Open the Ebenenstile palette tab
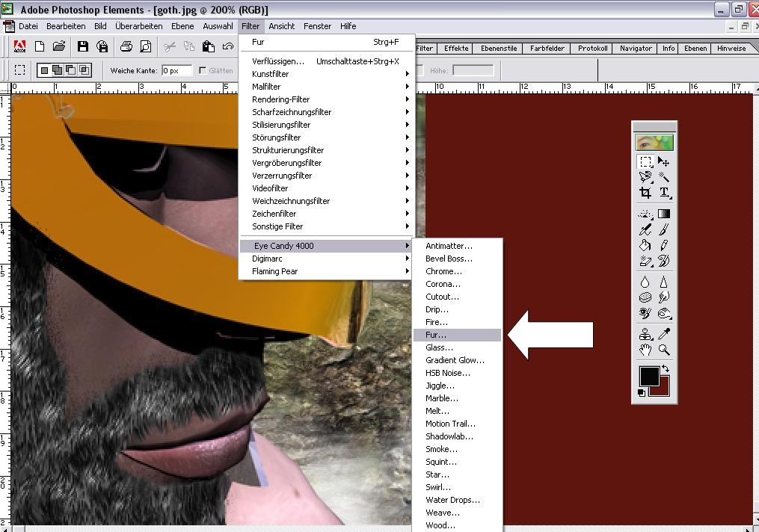 click(x=499, y=49)
